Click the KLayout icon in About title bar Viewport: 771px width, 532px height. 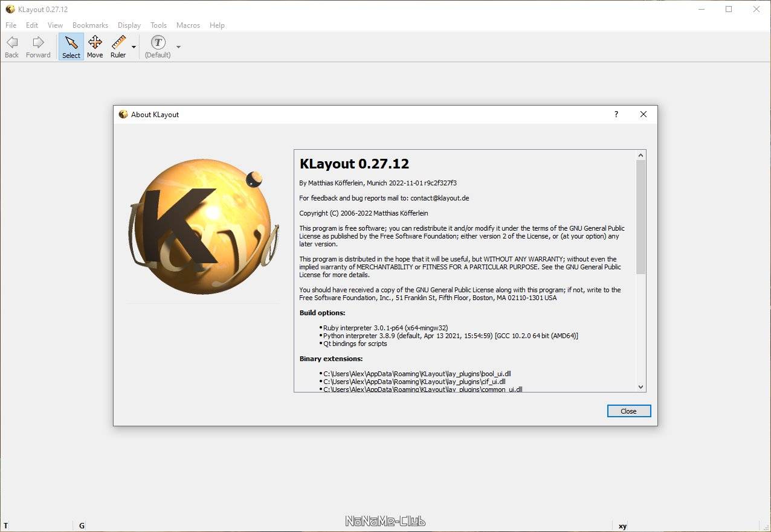point(123,114)
